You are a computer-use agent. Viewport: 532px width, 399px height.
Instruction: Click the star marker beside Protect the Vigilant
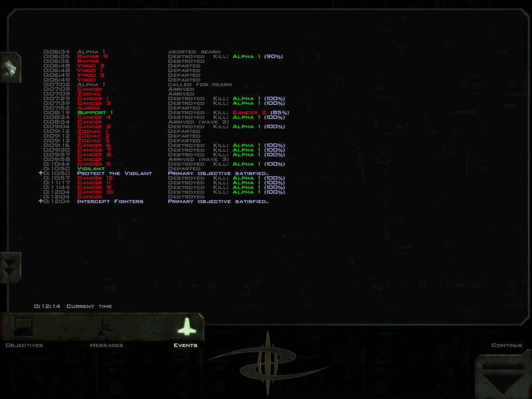click(x=41, y=173)
